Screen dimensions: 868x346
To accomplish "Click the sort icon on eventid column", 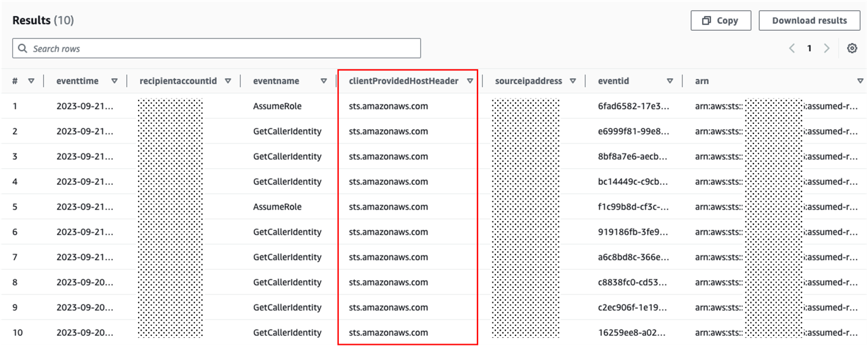I will tap(670, 81).
